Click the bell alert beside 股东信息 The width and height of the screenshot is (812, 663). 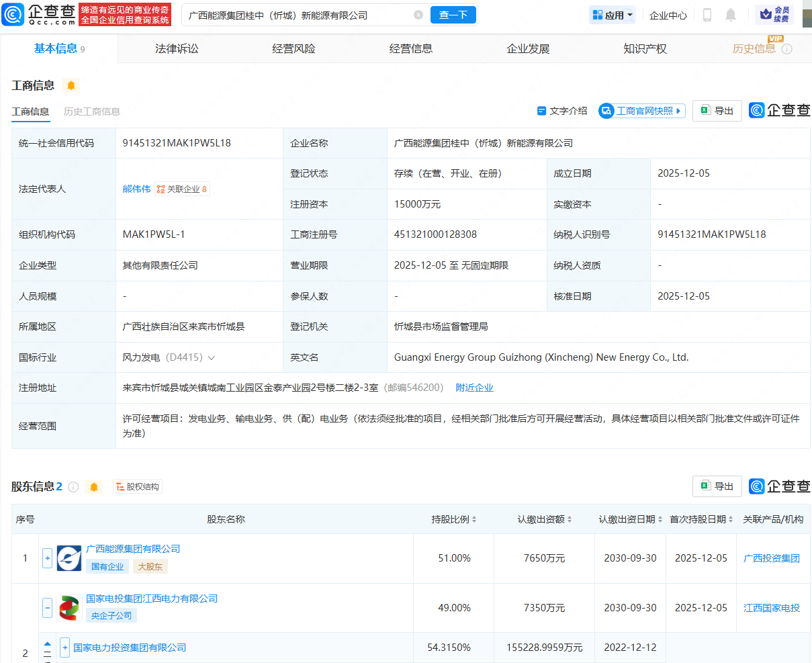[x=94, y=487]
